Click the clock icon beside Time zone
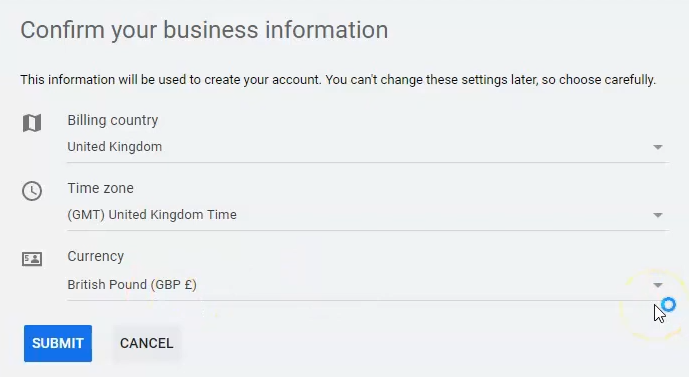 pyautogui.click(x=32, y=191)
